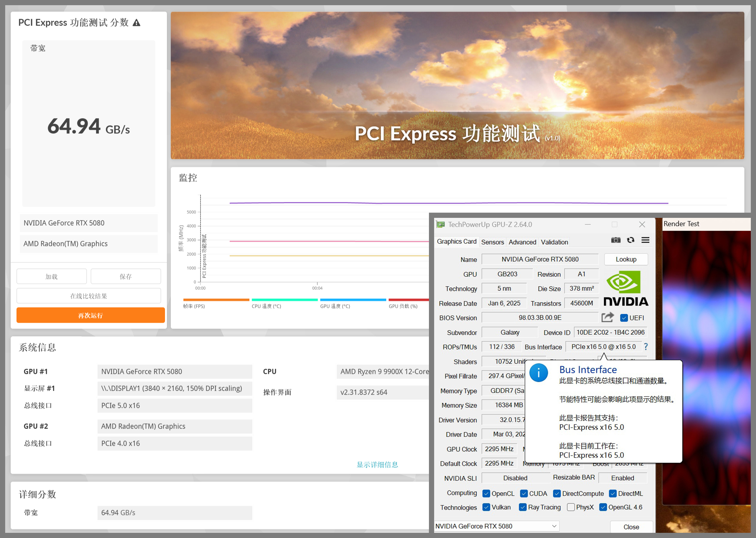This screenshot has width=756, height=538.
Task: Click the orange 帧率 (FPS) legend bar
Action: pyautogui.click(x=216, y=300)
